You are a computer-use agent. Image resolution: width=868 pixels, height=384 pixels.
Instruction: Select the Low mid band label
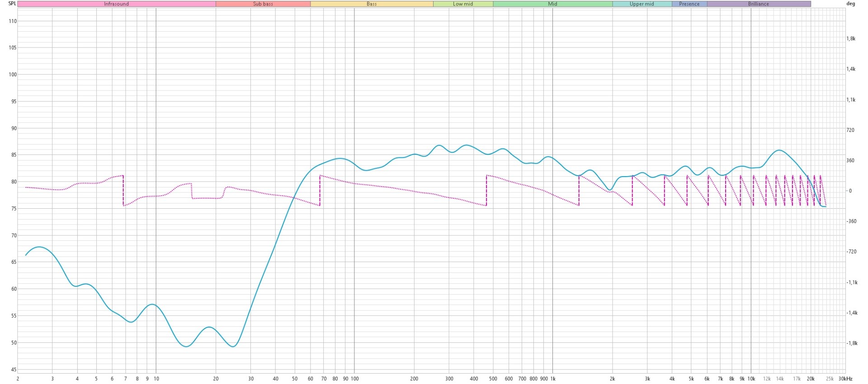click(463, 4)
